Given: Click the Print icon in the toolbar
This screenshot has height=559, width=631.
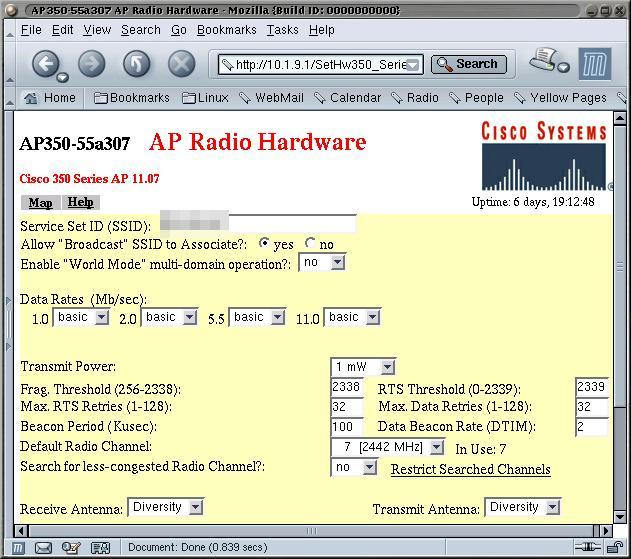Looking at the screenshot, I should pos(544,59).
